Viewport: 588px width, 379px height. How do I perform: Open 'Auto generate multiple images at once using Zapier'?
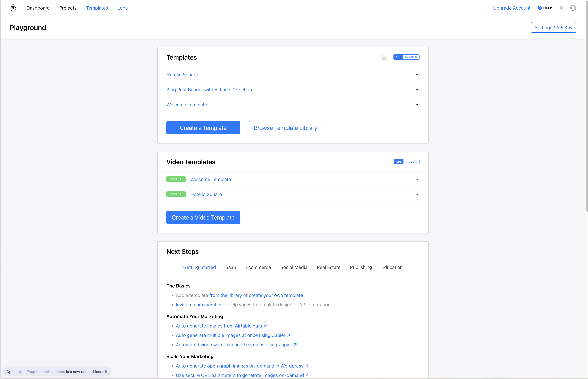(x=233, y=335)
